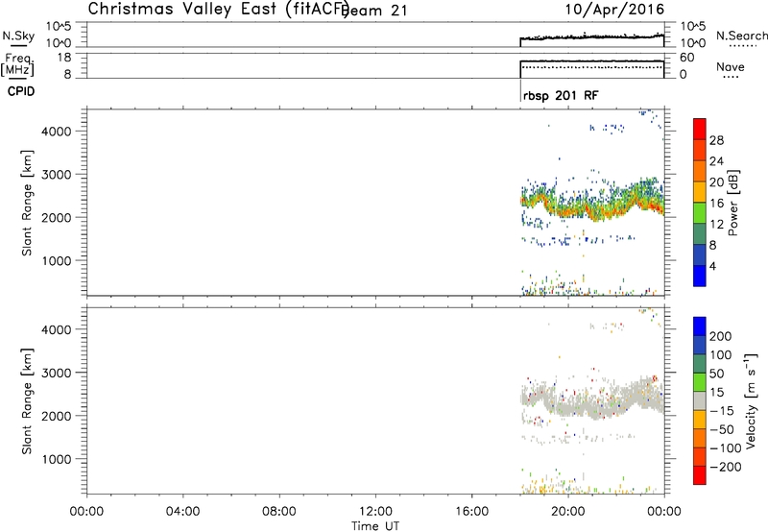Click '1000' range tick in Velocity panel
Screen dimensions: 768x532
tap(56, 459)
